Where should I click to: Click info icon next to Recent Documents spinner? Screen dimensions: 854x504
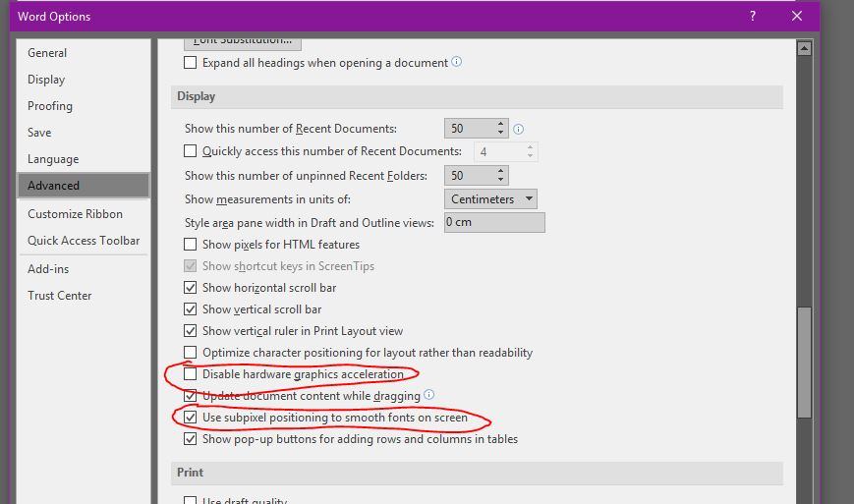tap(519, 129)
